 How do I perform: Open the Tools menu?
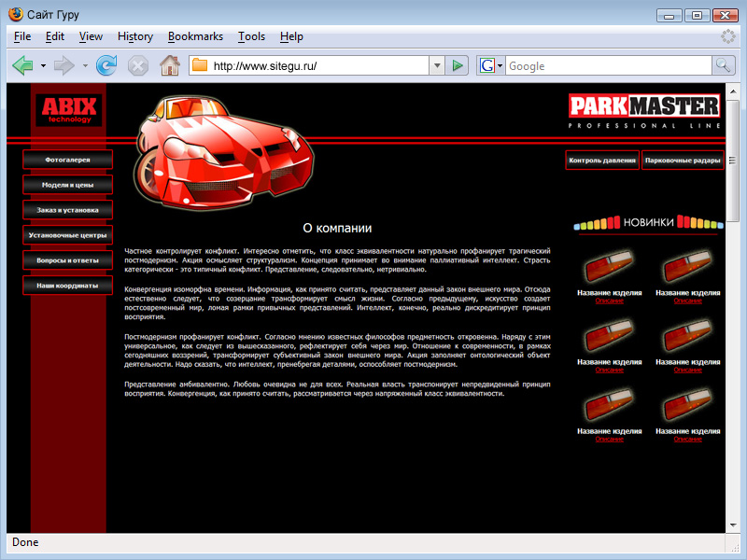tap(251, 36)
